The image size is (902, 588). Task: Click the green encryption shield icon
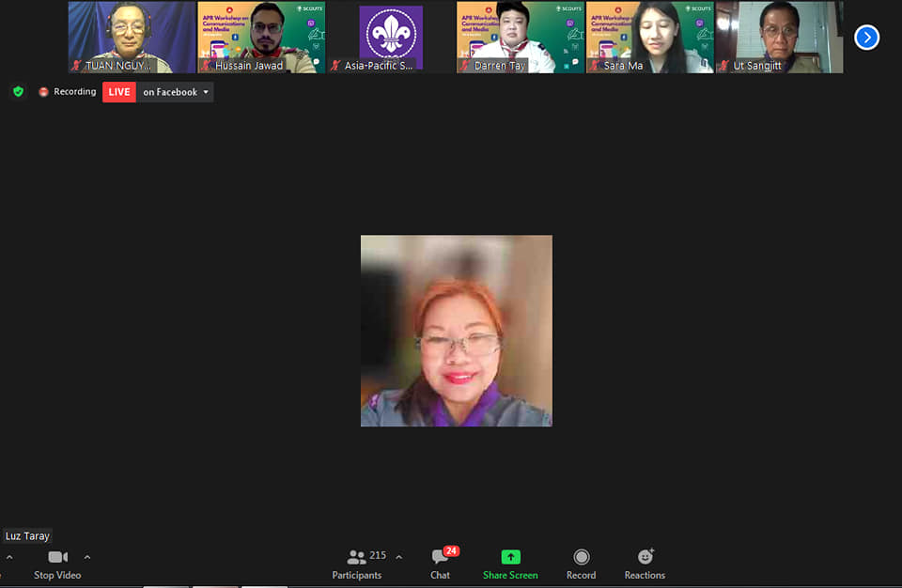point(18,92)
